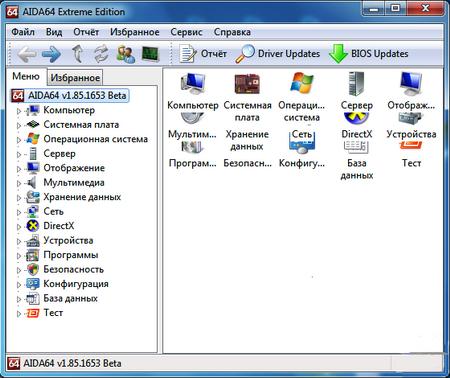Minimize the AIDA64 window
The image size is (450, 378).
coord(374,9)
